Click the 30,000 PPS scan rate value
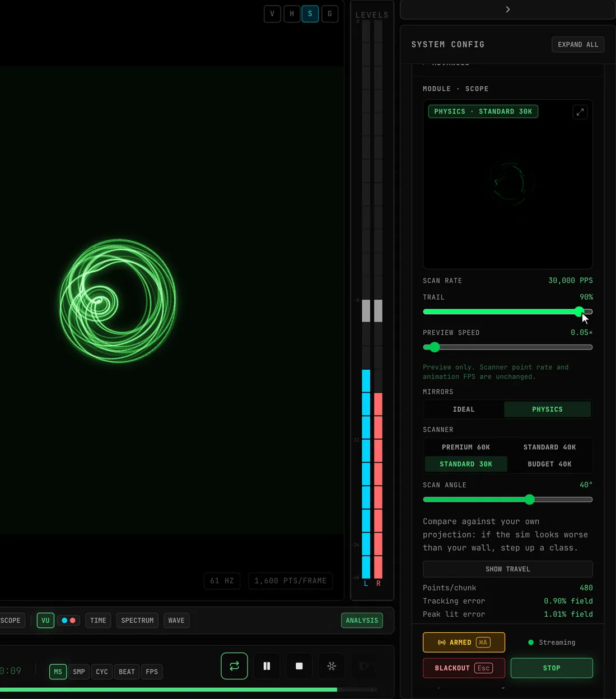The width and height of the screenshot is (616, 699). (570, 281)
